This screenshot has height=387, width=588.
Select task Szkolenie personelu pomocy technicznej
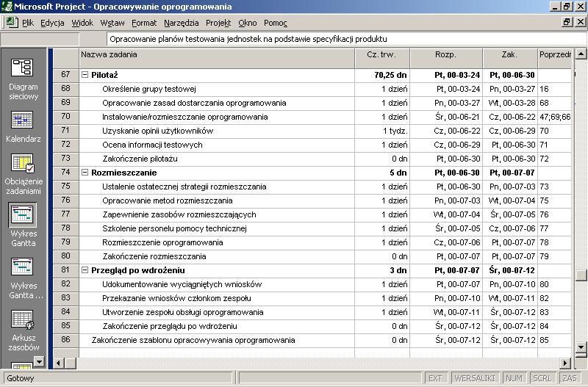click(174, 228)
